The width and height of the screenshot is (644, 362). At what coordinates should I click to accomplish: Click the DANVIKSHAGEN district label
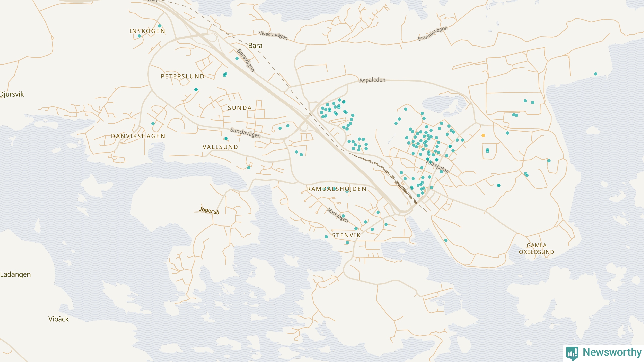[138, 136]
